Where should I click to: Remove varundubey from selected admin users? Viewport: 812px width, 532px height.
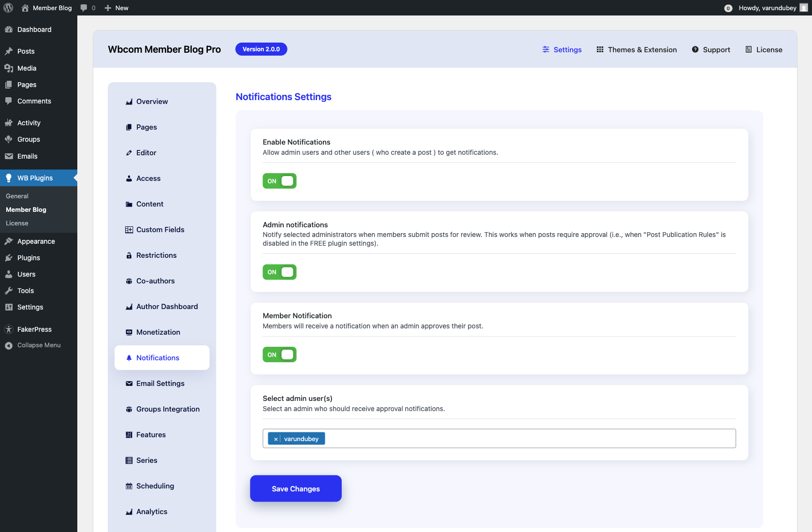tap(275, 439)
